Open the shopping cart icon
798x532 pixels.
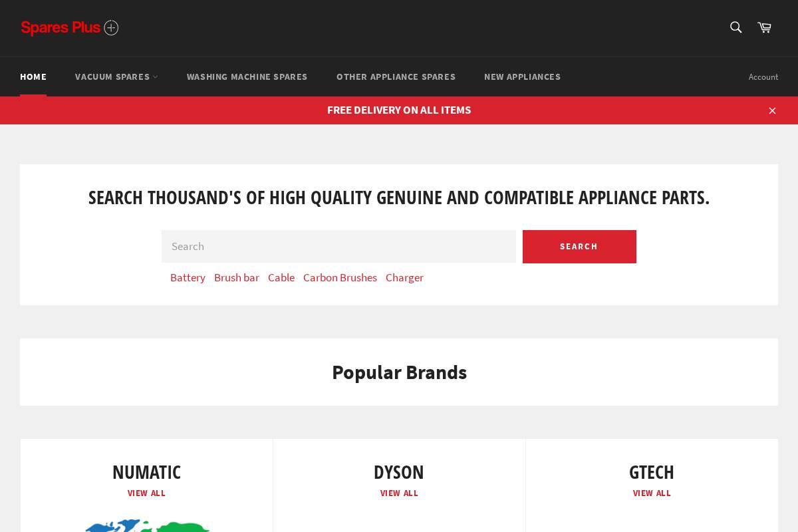pyautogui.click(x=764, y=27)
